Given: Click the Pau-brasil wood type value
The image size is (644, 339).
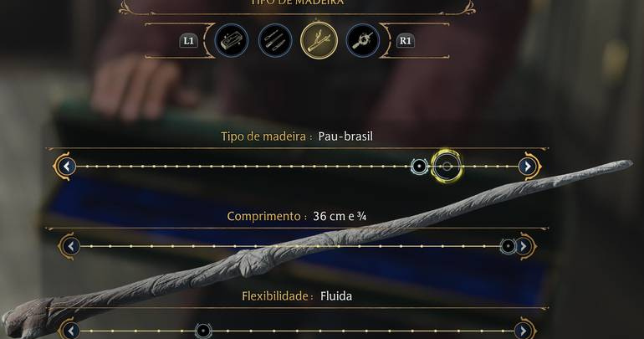Looking at the screenshot, I should [x=345, y=136].
